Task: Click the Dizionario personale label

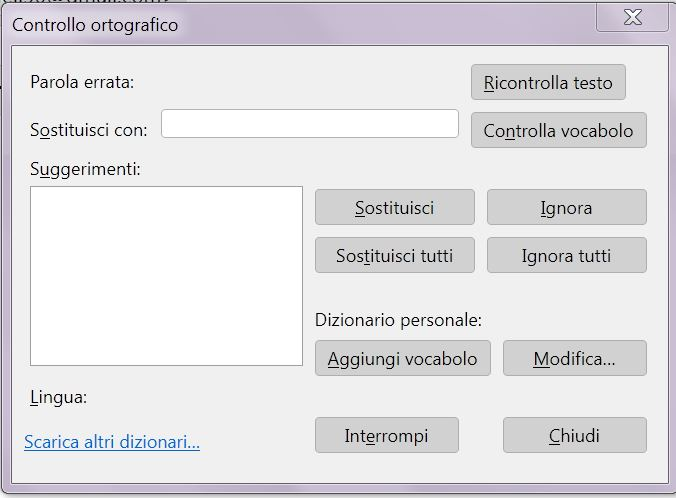Action: pos(398,320)
